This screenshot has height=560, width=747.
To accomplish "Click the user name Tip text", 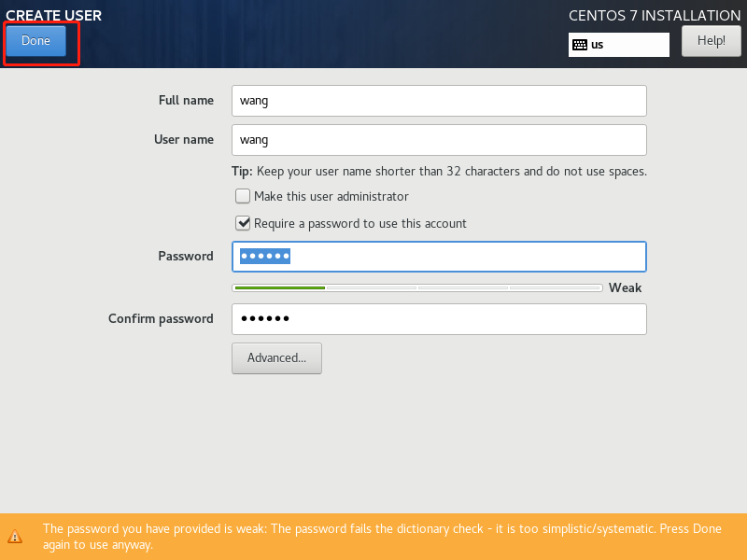I will tap(439, 172).
